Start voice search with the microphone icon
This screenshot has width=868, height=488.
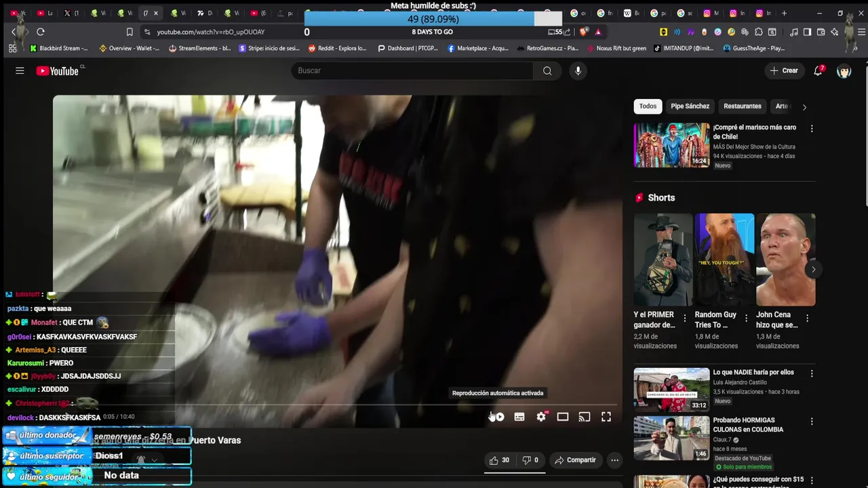[x=578, y=70]
